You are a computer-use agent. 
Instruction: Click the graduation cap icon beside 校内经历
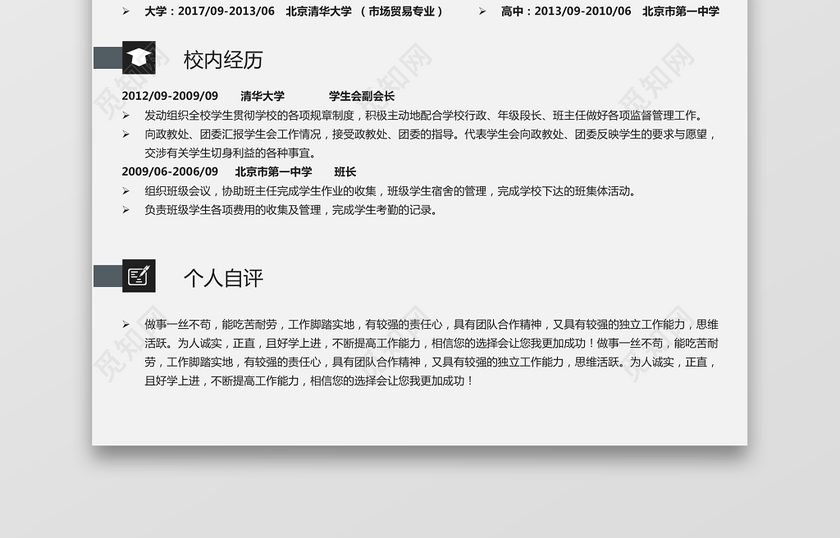(139, 57)
